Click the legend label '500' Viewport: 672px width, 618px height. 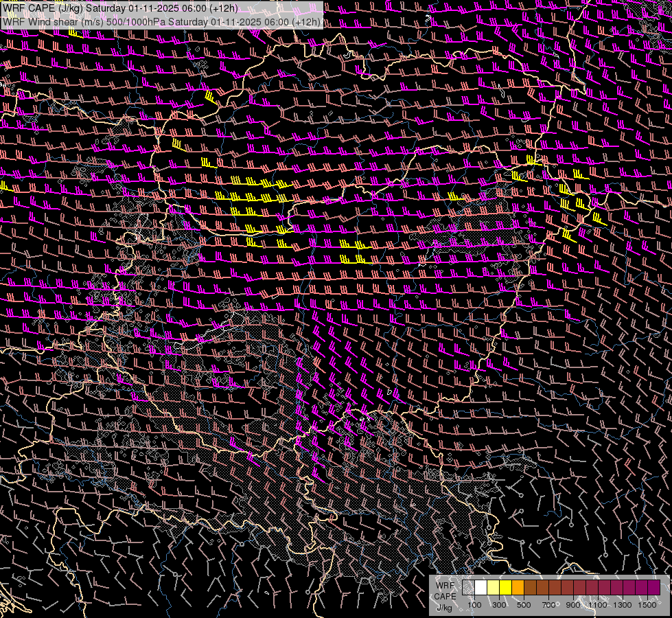(x=524, y=605)
